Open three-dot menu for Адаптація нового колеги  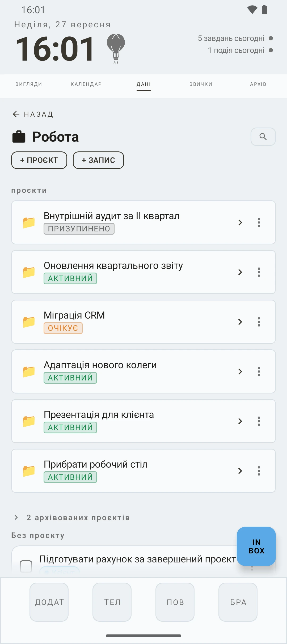pyautogui.click(x=259, y=371)
